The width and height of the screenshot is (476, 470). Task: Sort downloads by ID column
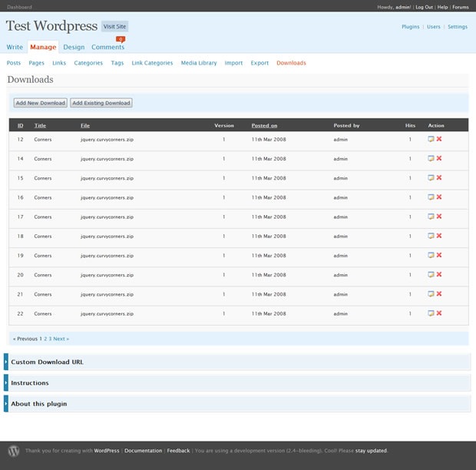click(20, 125)
